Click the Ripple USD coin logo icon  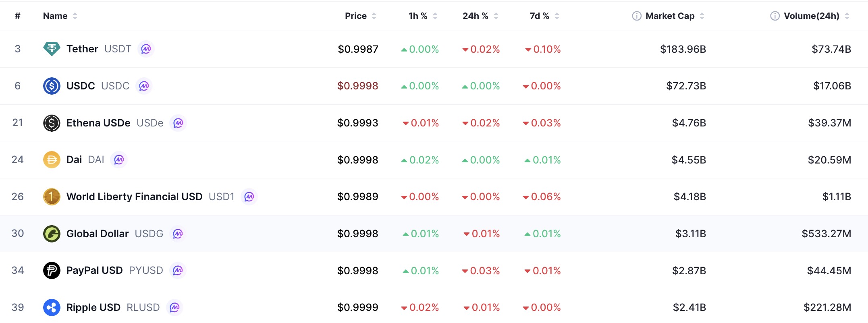click(x=52, y=308)
